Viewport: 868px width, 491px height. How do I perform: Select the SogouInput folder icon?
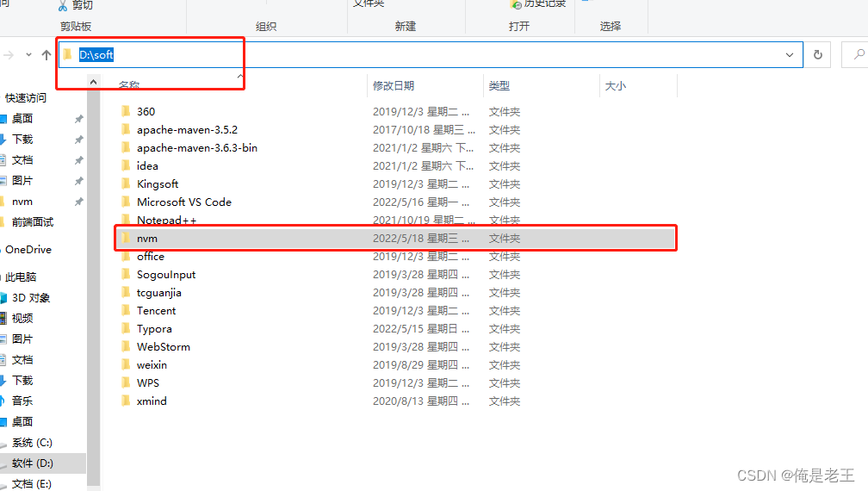pyautogui.click(x=126, y=275)
